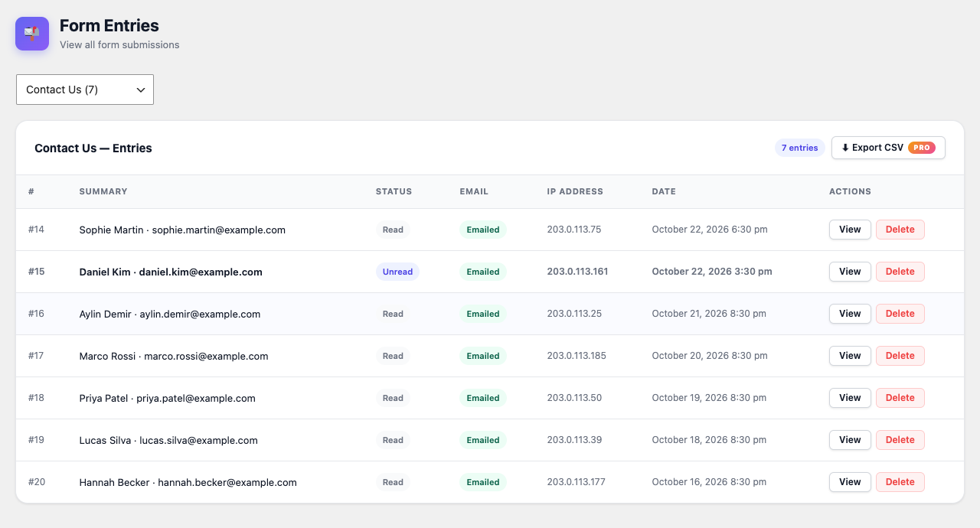Select summary text Priya Patel · priya.patel@example.com
The height and width of the screenshot is (528, 980).
pos(168,398)
